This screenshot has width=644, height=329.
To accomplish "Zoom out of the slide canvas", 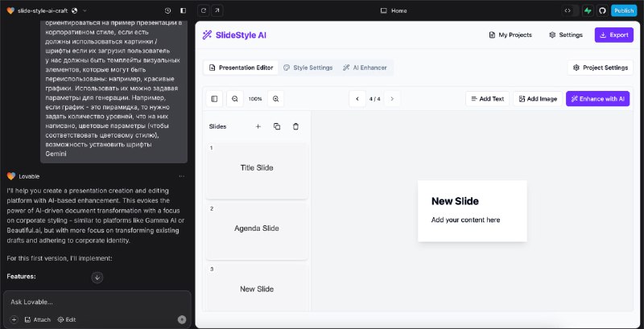I will point(235,99).
